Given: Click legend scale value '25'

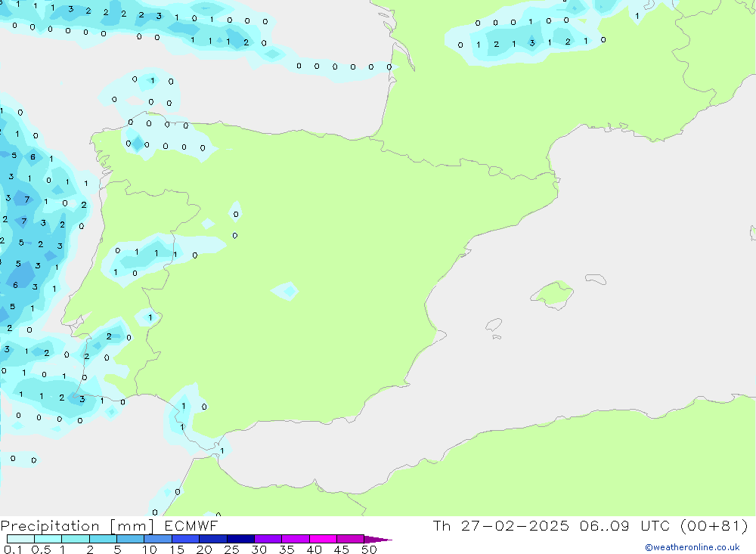Looking at the screenshot, I should pos(232,549).
